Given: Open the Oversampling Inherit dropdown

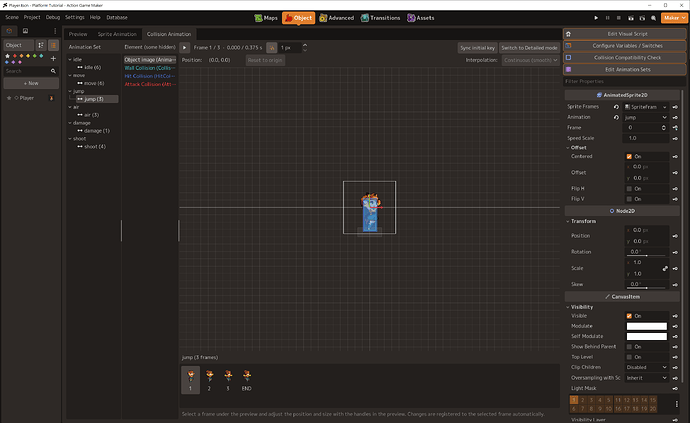Looking at the screenshot, I should pos(646,378).
